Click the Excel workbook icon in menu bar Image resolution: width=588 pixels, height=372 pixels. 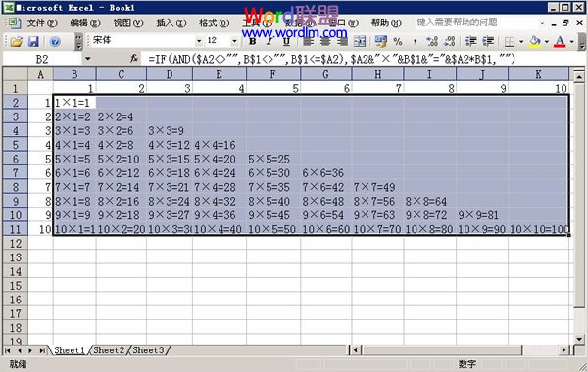coord(14,23)
